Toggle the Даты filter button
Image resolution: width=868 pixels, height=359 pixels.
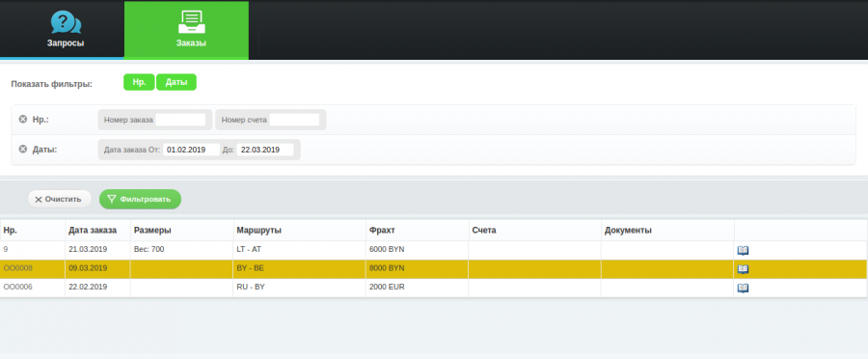[176, 82]
